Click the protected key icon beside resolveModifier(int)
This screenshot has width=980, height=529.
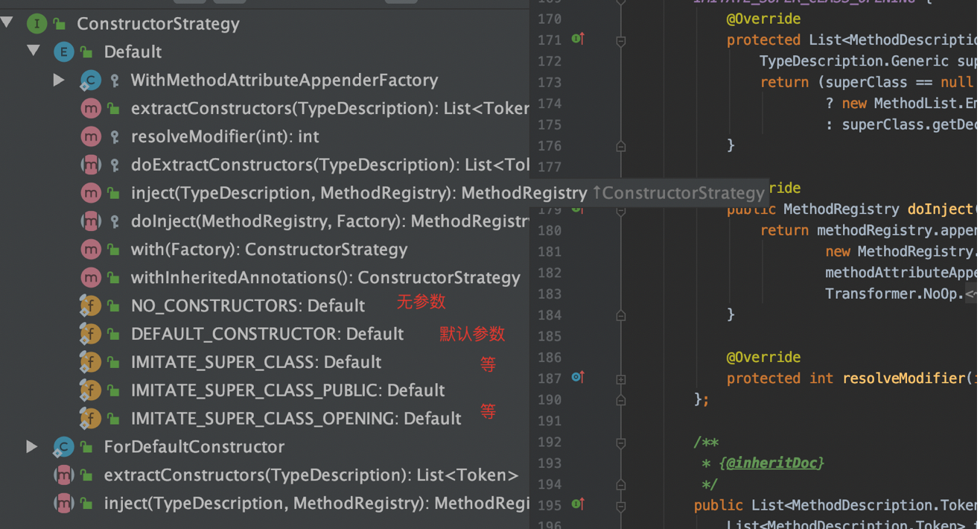114,137
